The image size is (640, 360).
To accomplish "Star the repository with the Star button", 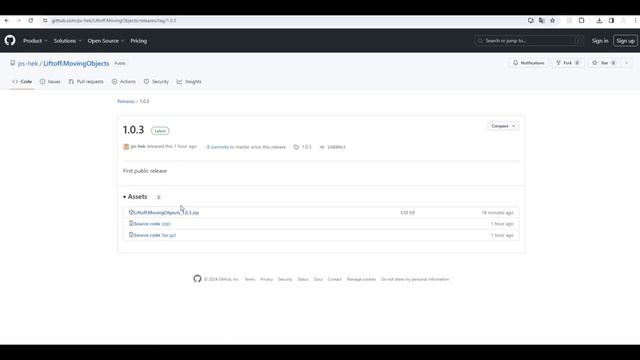I will coord(605,63).
